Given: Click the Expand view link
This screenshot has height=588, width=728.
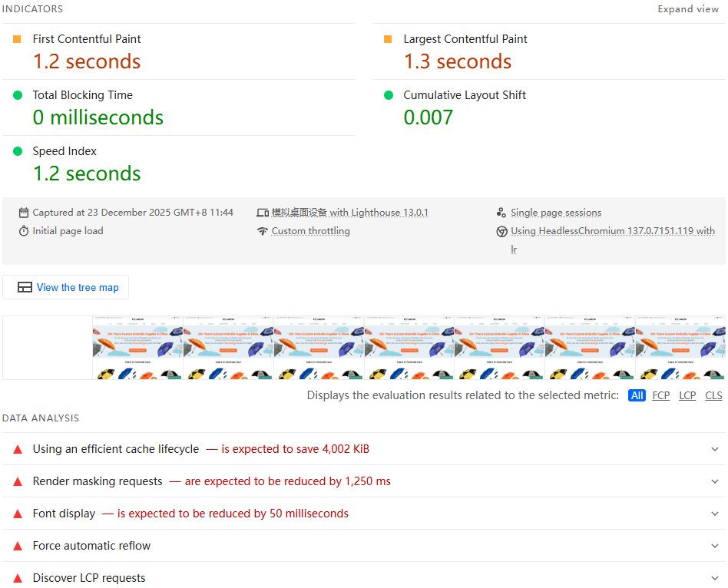Looking at the screenshot, I should 687,9.
